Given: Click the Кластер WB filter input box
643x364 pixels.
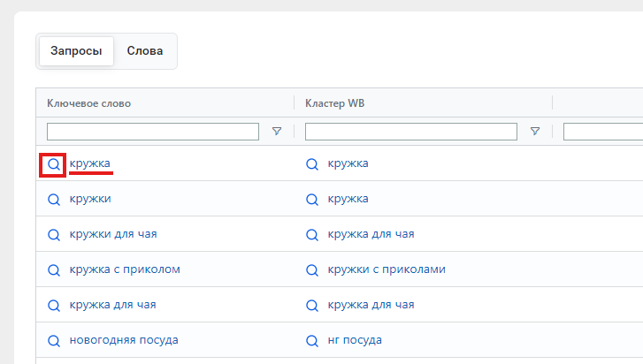Looking at the screenshot, I should click(x=410, y=132).
